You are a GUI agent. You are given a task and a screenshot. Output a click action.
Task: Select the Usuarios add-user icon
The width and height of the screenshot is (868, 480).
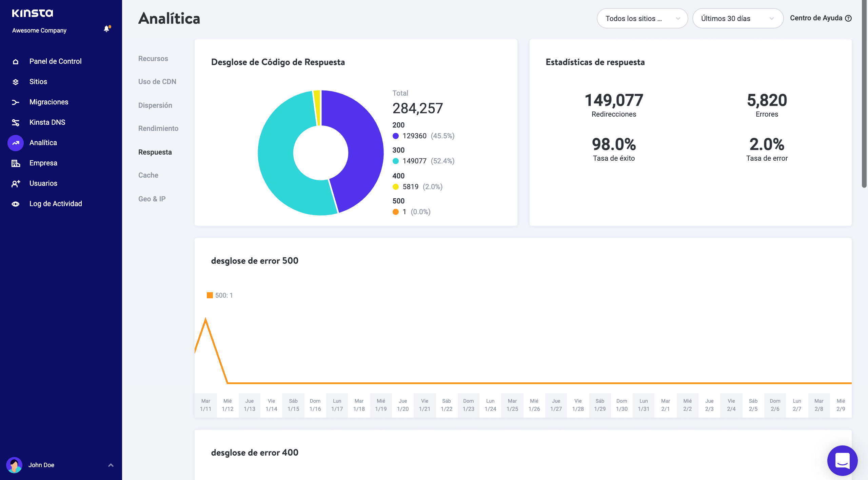tap(15, 183)
